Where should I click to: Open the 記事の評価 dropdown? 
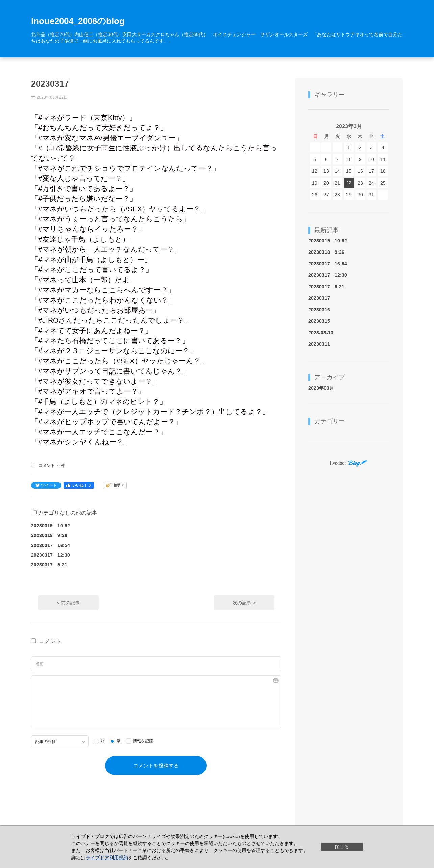pyautogui.click(x=60, y=741)
